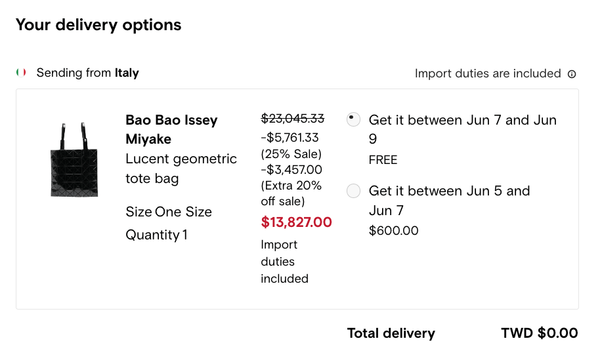
Task: Click the Size One Size text
Action: (169, 212)
